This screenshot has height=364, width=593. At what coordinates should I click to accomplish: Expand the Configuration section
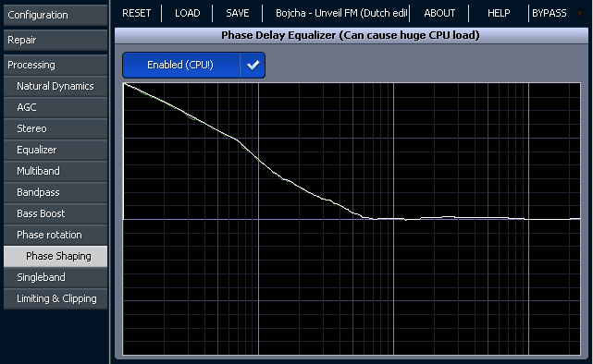coord(56,15)
